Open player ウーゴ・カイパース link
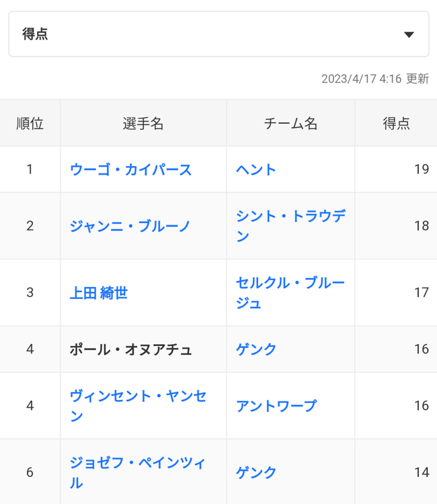Screen dimensions: 437x504 [131, 169]
